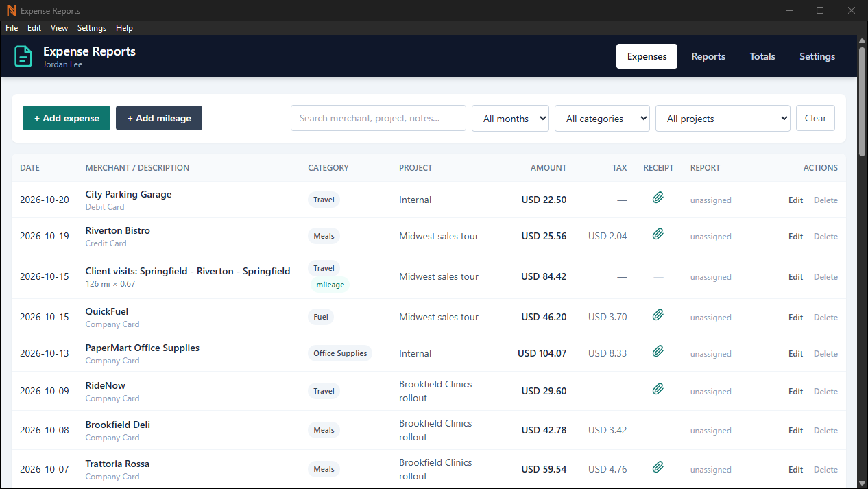Screen dimensions: 868x489
Task: Open the Settings menu in the menu bar
Action: click(92, 28)
